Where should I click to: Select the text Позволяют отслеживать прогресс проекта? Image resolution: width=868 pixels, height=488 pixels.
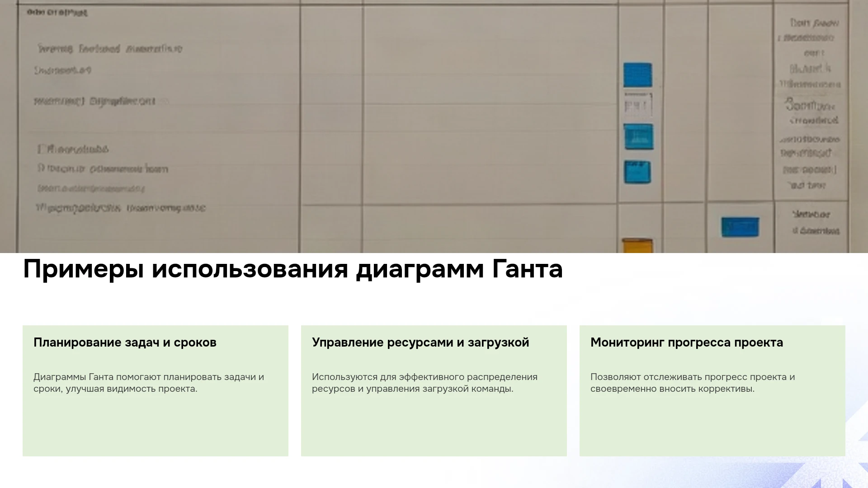click(693, 383)
